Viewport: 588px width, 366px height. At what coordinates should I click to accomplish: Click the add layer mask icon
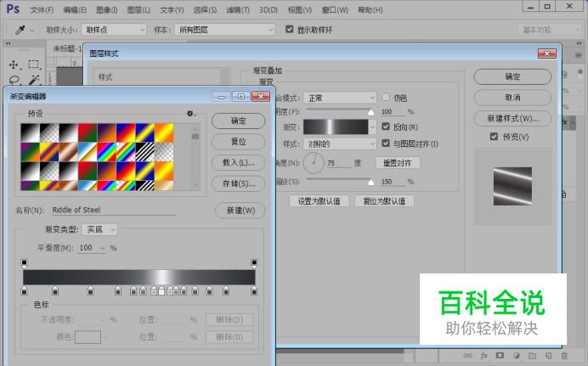500,355
